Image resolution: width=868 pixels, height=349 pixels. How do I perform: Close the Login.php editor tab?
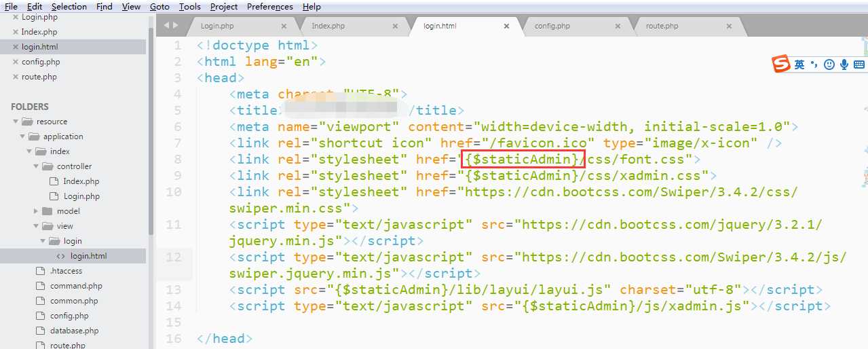point(284,26)
